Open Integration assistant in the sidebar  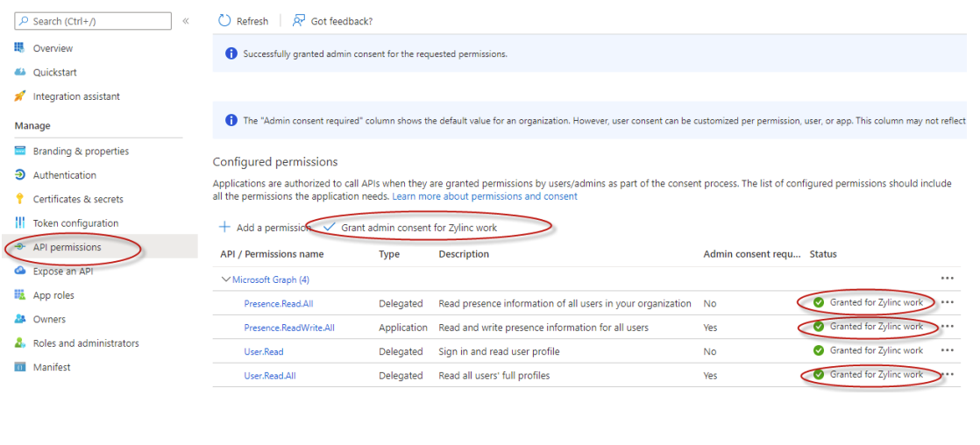pos(76,96)
